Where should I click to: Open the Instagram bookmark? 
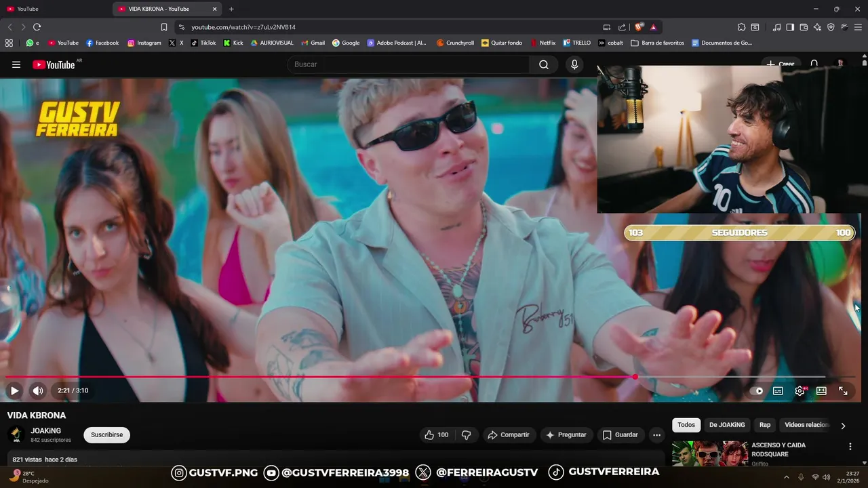point(144,43)
